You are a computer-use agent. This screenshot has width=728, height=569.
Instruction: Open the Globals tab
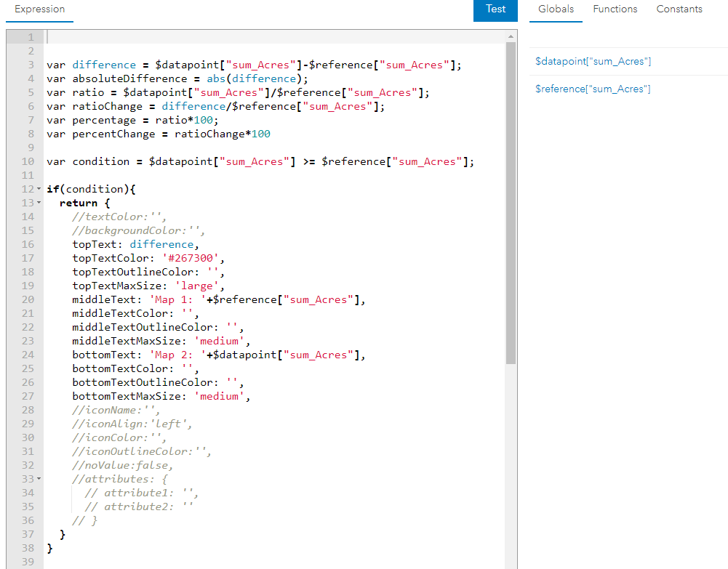(x=556, y=9)
